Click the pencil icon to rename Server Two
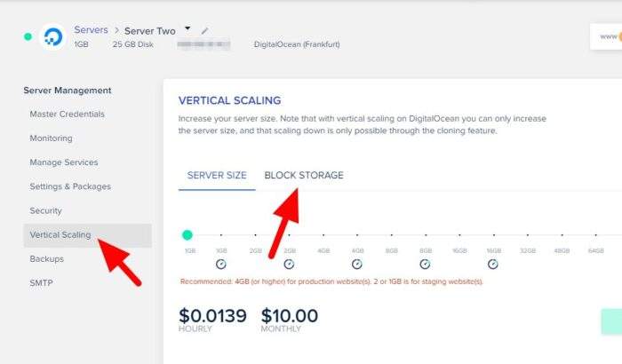 tap(204, 30)
